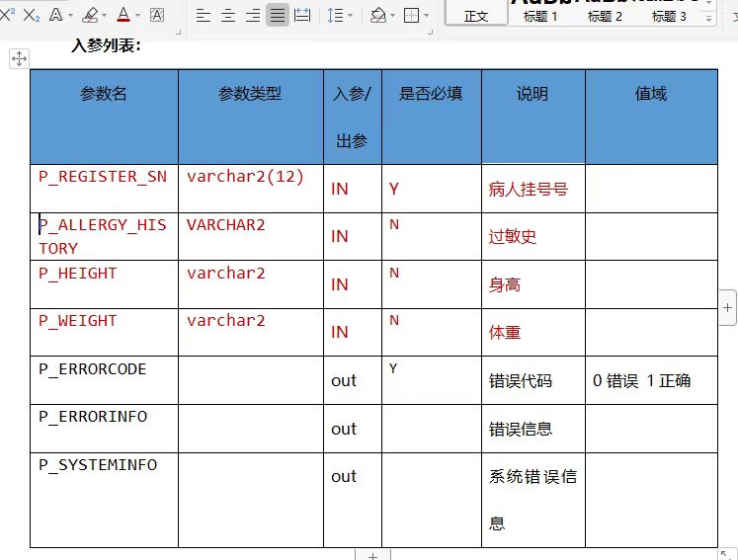Click the empty 值域 cell in P_HEIGHT row
This screenshot has width=738, height=560.
click(651, 284)
